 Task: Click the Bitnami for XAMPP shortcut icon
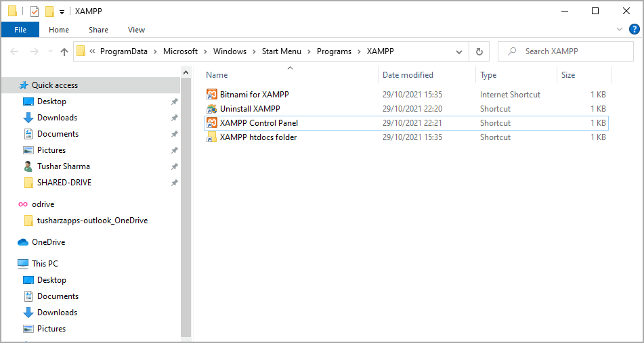[212, 95]
